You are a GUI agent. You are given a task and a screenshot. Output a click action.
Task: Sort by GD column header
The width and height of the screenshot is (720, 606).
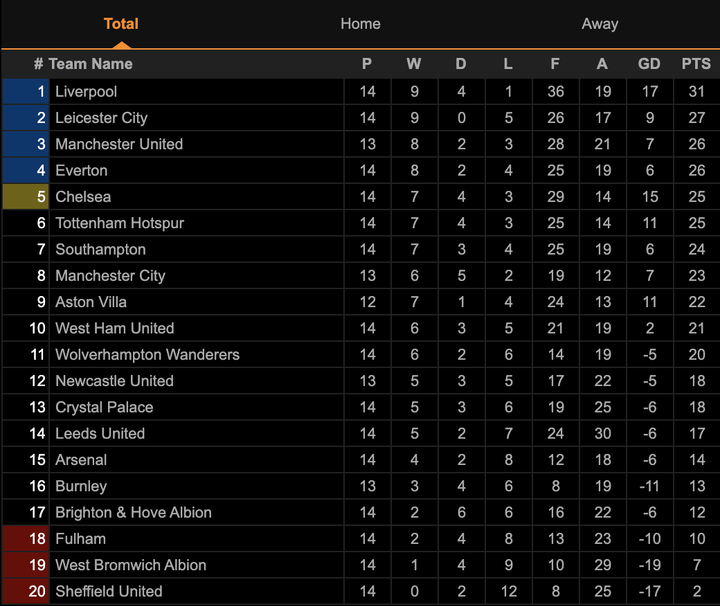[649, 64]
